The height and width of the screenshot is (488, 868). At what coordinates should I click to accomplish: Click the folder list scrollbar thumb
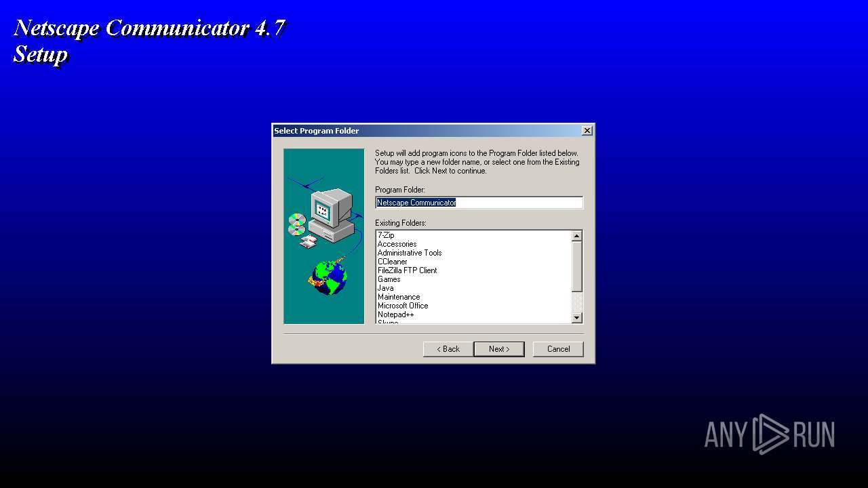pos(577,267)
